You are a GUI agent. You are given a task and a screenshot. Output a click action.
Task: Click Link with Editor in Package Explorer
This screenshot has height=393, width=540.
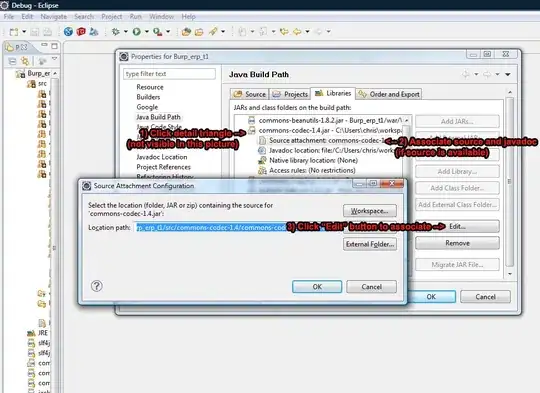point(25,61)
